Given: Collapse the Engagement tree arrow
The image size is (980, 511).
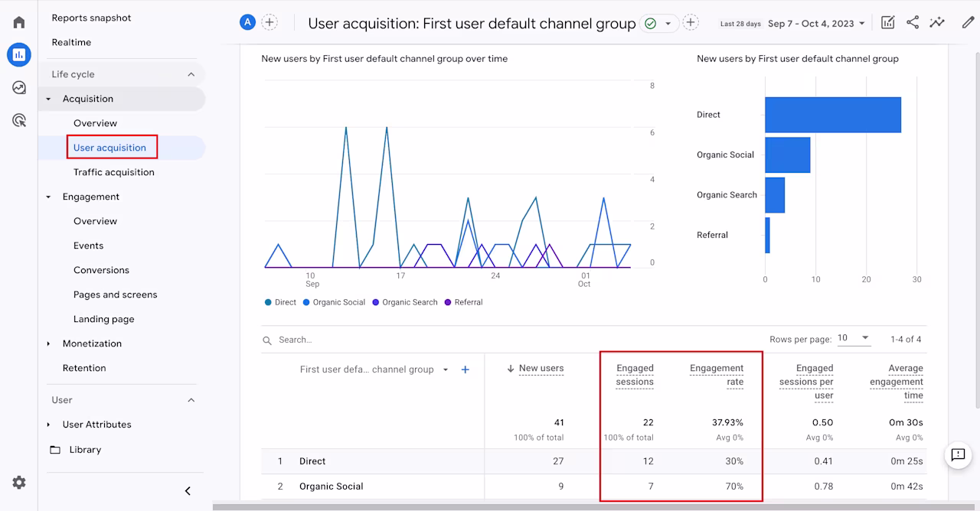Looking at the screenshot, I should [x=49, y=197].
